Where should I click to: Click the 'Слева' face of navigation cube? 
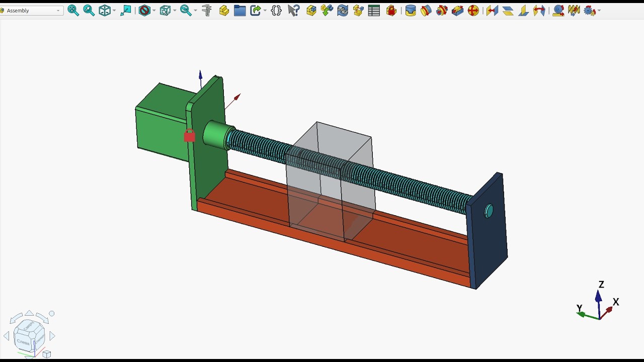click(x=23, y=341)
